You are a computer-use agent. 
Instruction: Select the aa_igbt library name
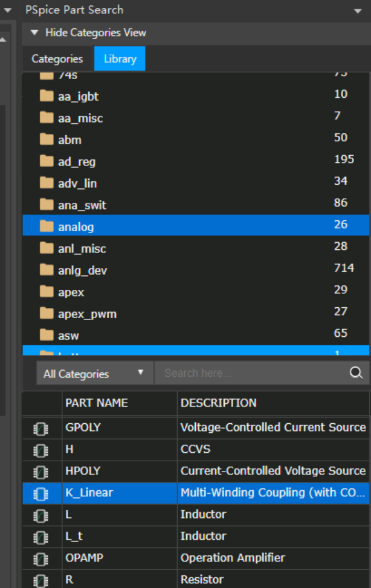[78, 97]
